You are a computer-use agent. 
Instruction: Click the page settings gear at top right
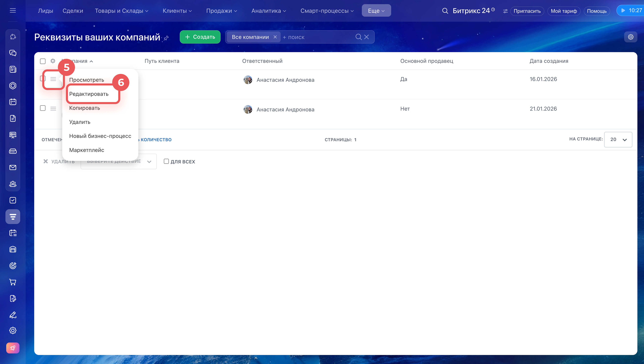pos(630,37)
